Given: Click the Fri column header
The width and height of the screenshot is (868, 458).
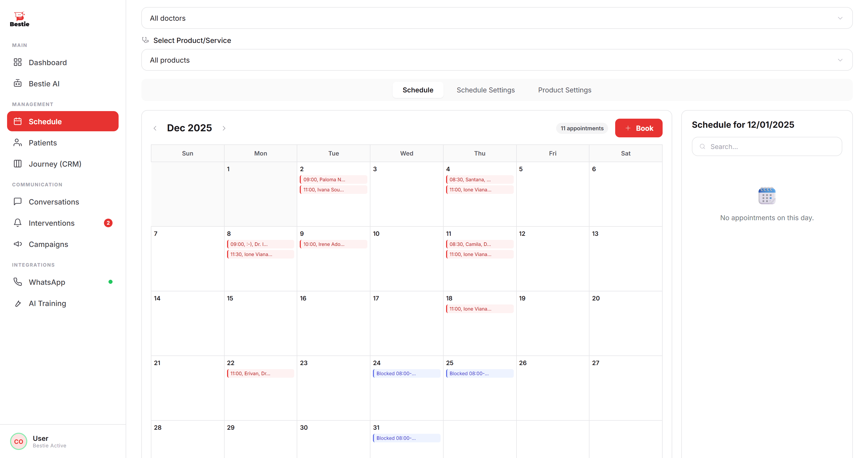Looking at the screenshot, I should [553, 154].
